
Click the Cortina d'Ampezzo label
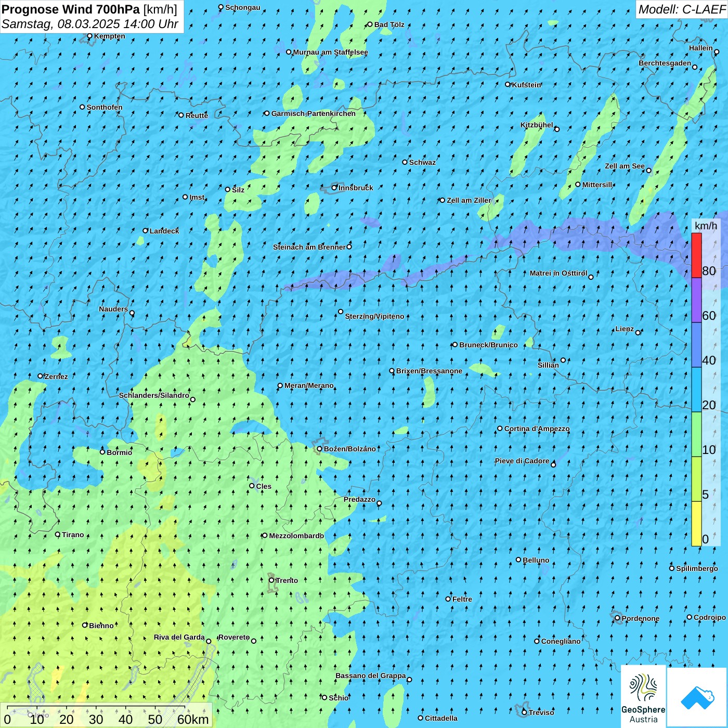click(537, 428)
